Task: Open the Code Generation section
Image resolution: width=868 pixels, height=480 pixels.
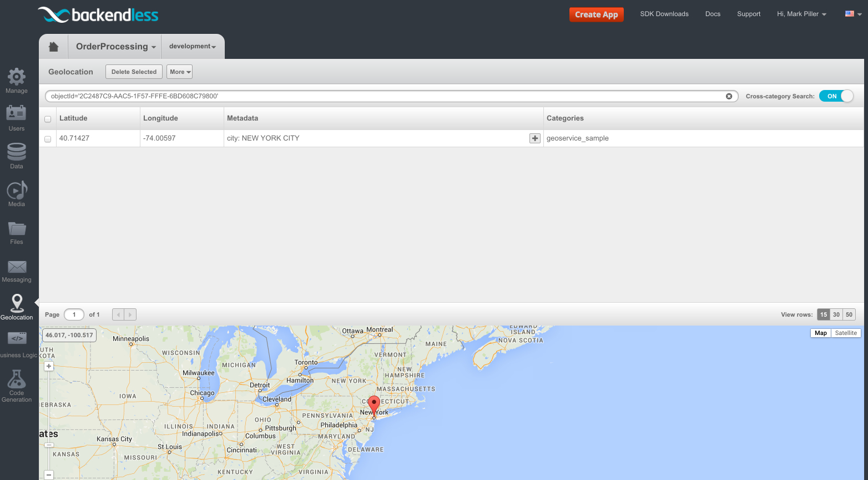Action: 17,386
